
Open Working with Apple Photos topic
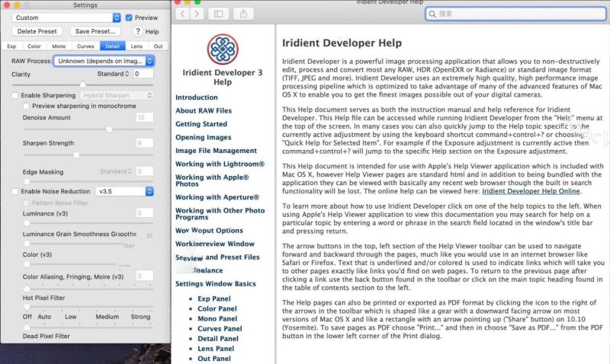[212, 180]
